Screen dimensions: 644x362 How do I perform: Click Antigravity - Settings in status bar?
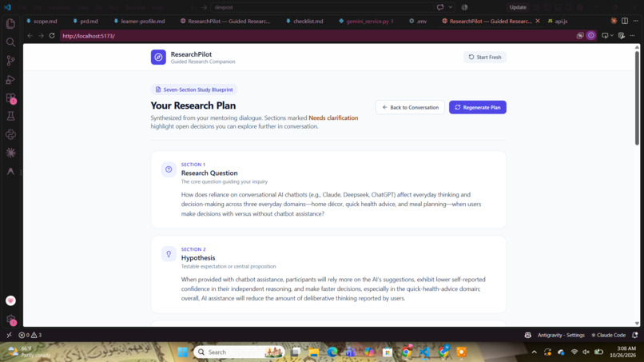click(x=561, y=335)
